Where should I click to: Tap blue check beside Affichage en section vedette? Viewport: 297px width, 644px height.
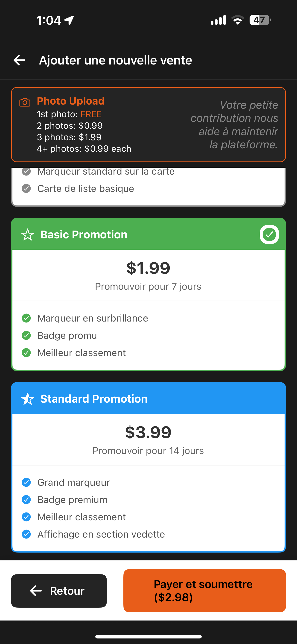(26, 534)
